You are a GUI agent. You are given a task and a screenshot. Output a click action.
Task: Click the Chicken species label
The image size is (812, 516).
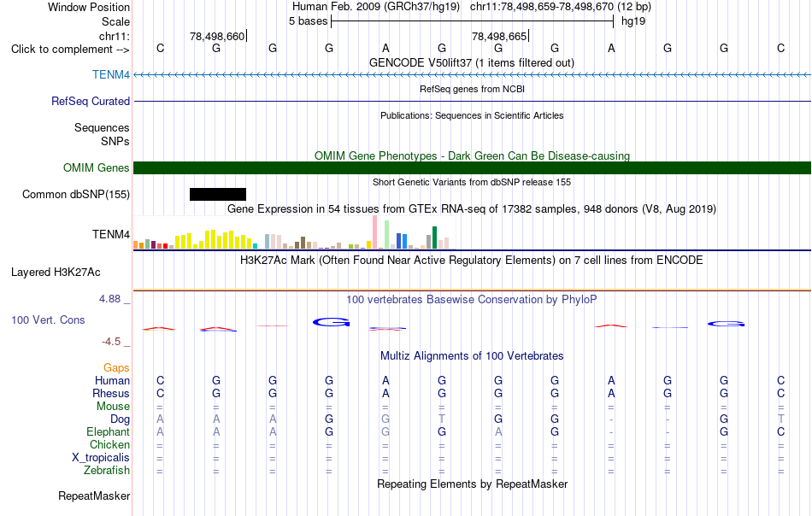(109, 444)
